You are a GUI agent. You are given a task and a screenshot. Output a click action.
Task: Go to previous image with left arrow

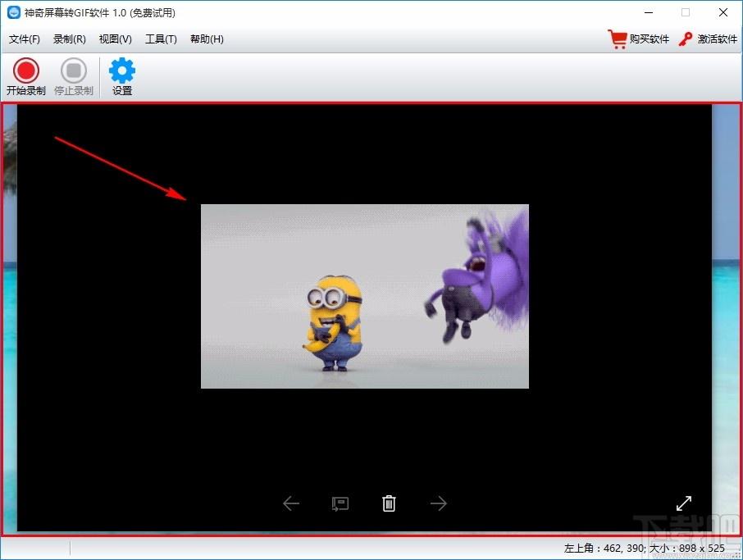tap(291, 503)
